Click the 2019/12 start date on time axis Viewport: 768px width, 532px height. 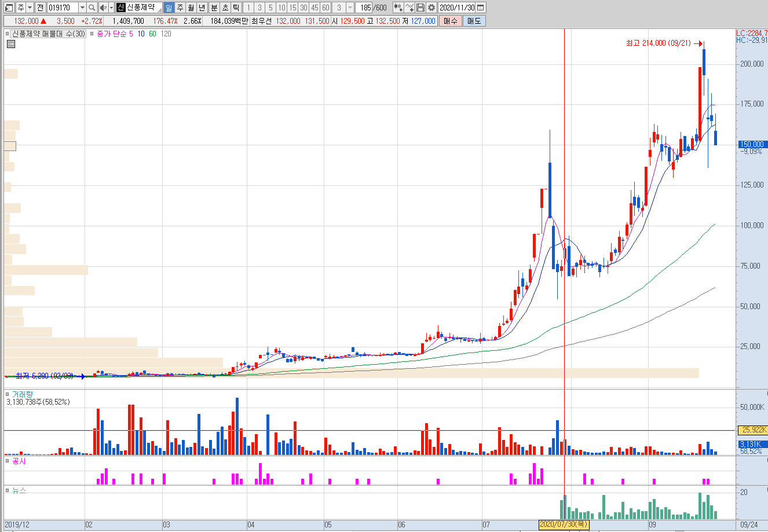[16, 524]
